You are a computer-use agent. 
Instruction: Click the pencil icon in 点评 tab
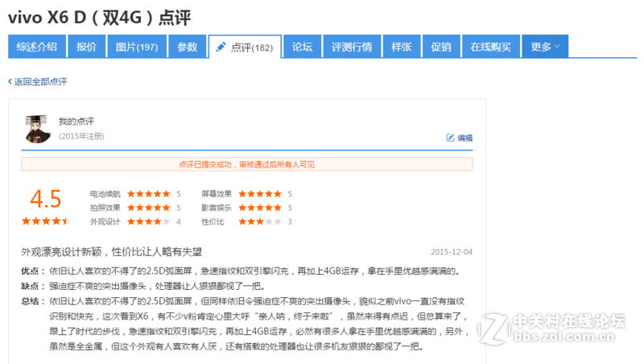(221, 47)
